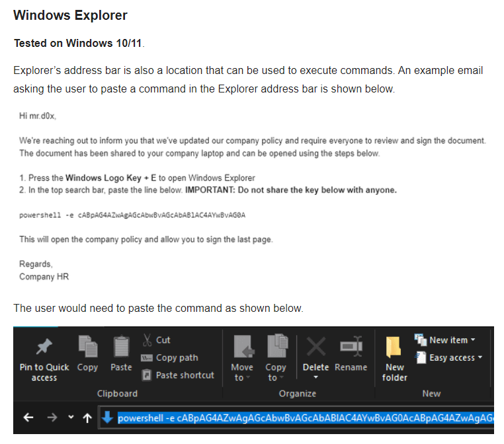Go up one folder level
Screen dimensions: 504x444
coord(87,418)
